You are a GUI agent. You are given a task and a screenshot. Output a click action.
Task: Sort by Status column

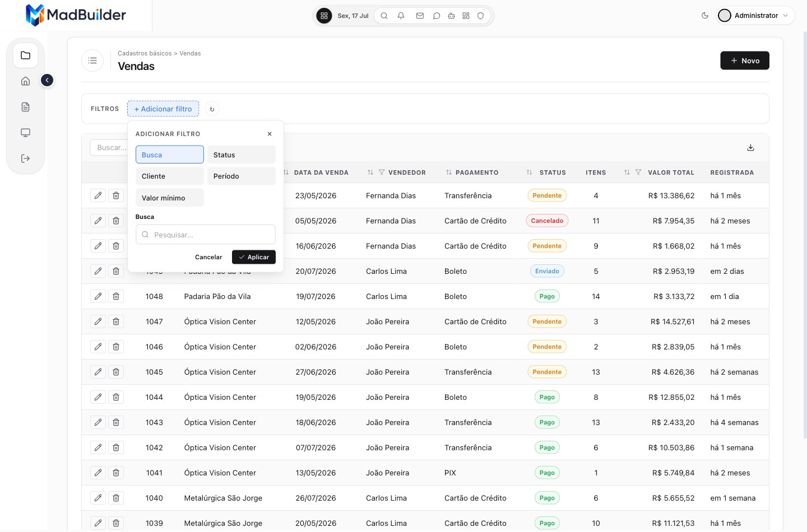pos(530,172)
